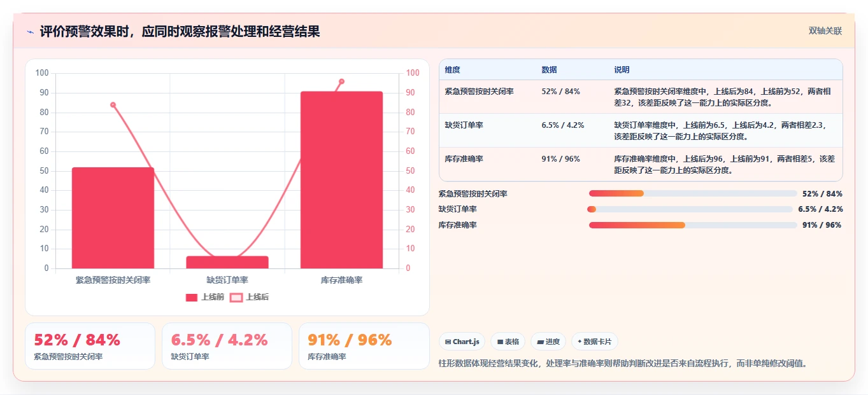The height and width of the screenshot is (395, 868).
Task: Click the line point at 96 on the chart
Action: tap(341, 81)
